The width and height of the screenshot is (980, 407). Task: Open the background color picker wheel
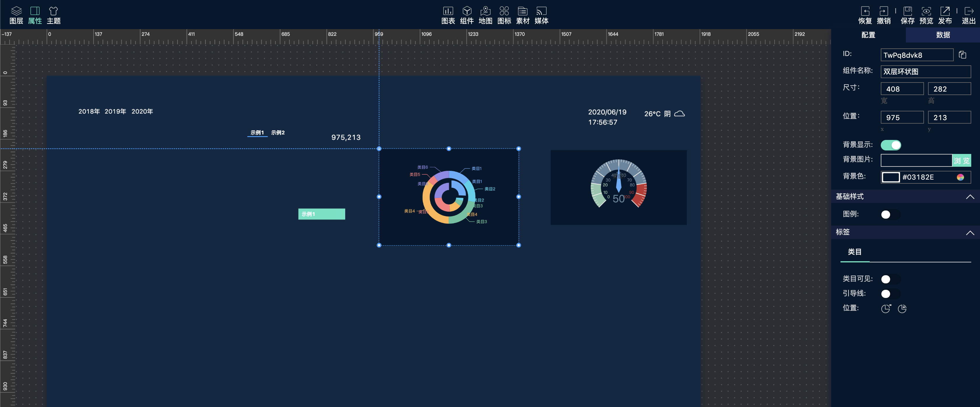point(960,178)
